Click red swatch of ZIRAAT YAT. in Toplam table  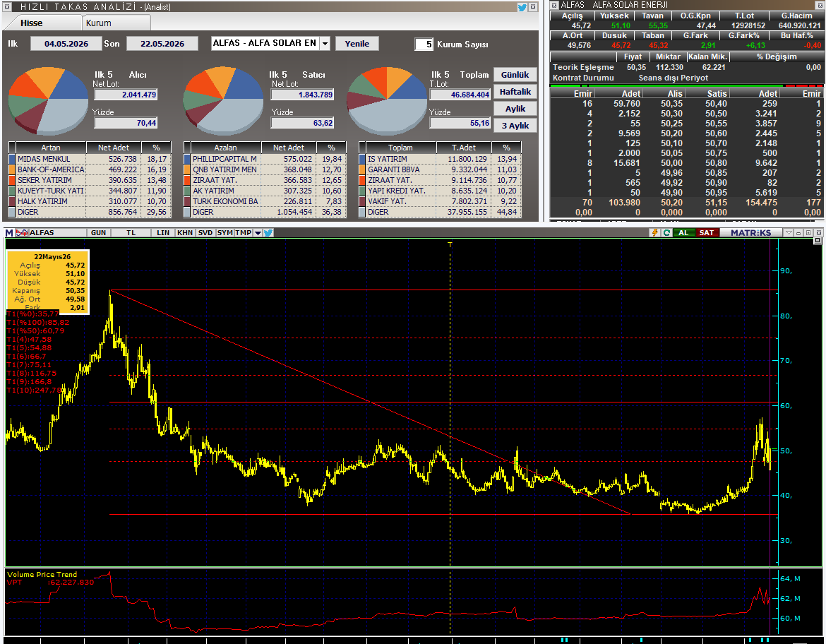click(x=362, y=179)
